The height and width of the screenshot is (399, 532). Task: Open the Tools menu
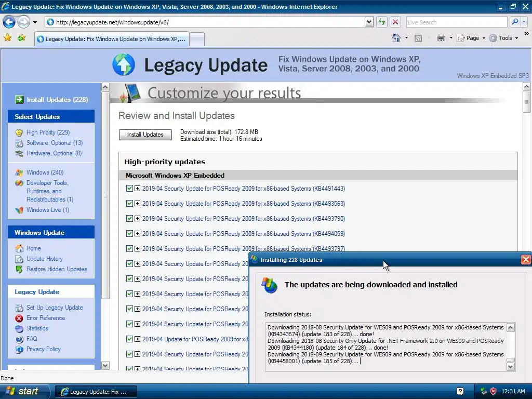503,38
